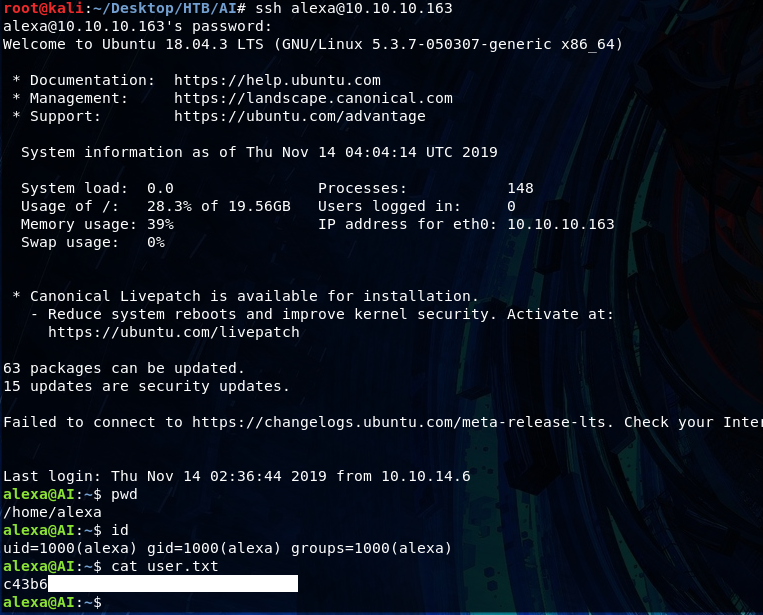Click the 63 packages can be updated line

click(x=124, y=368)
